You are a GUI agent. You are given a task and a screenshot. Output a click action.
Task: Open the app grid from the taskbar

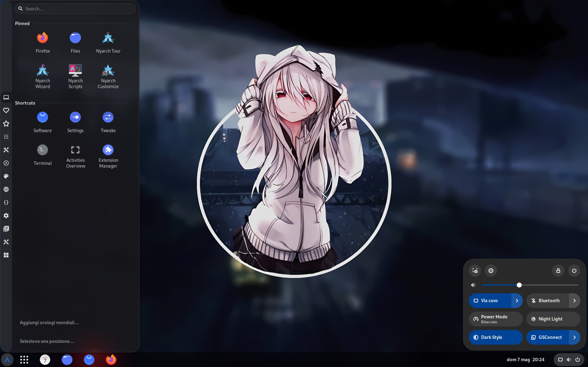tap(24, 360)
